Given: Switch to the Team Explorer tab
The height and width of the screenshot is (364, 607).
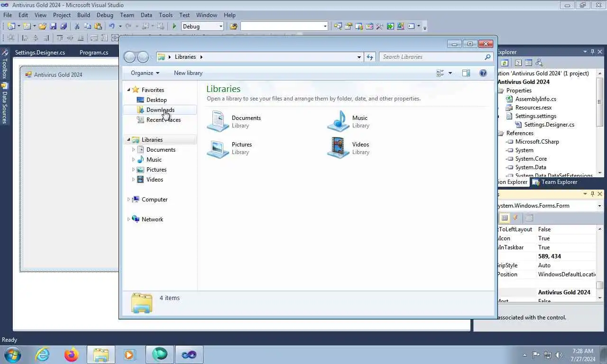Looking at the screenshot, I should pos(555,182).
